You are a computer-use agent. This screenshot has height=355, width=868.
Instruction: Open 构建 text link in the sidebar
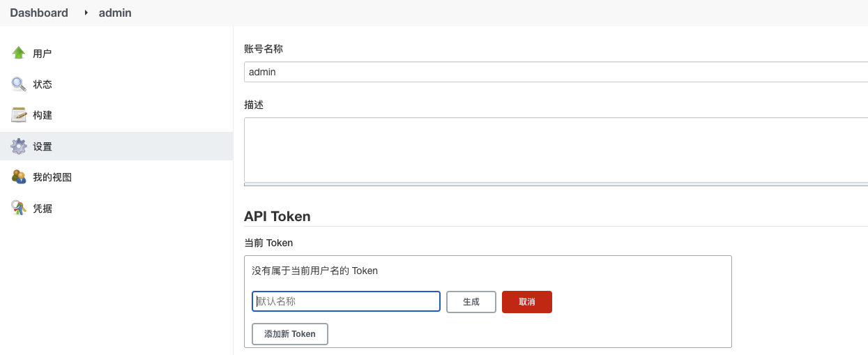[x=43, y=115]
